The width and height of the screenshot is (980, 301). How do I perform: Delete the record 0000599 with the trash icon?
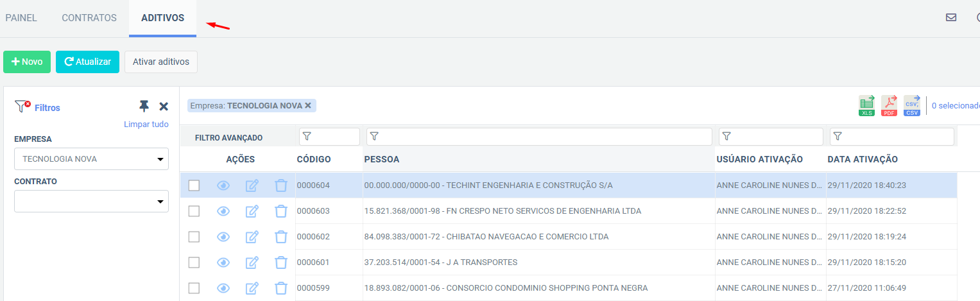pyautogui.click(x=281, y=288)
